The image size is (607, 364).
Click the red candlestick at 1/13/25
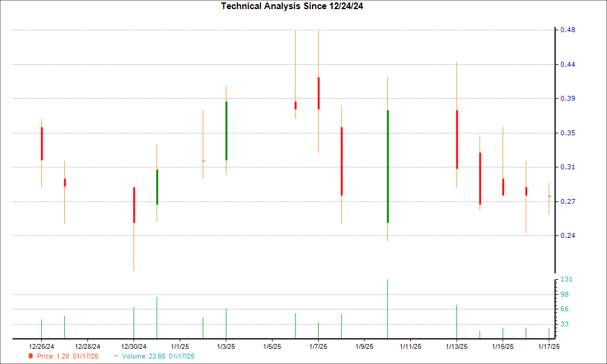[x=456, y=139]
